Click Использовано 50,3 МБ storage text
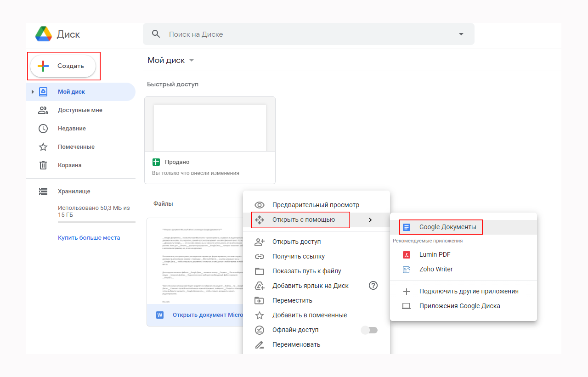Screen dimensions: 588x377 coord(94,211)
